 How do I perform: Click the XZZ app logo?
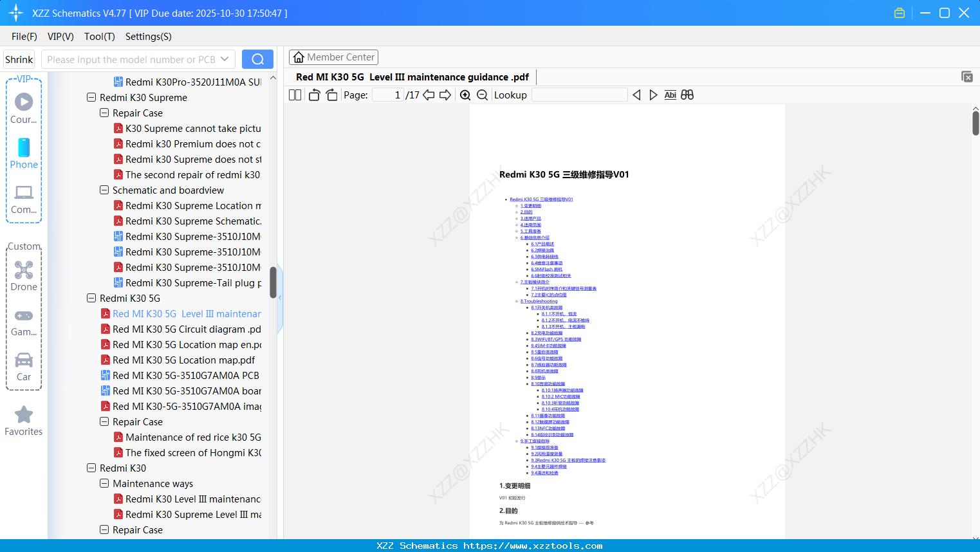16,13
